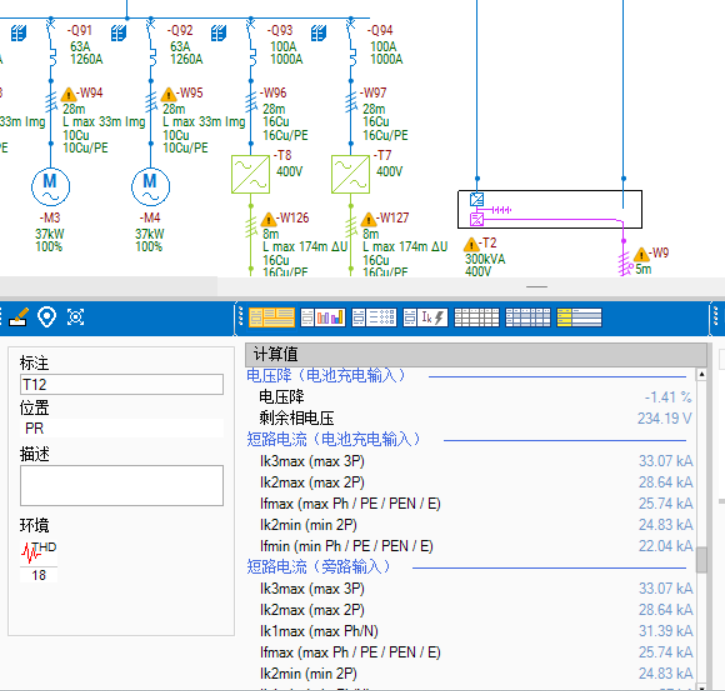Click the zoom-to-selection target icon

pos(75,317)
